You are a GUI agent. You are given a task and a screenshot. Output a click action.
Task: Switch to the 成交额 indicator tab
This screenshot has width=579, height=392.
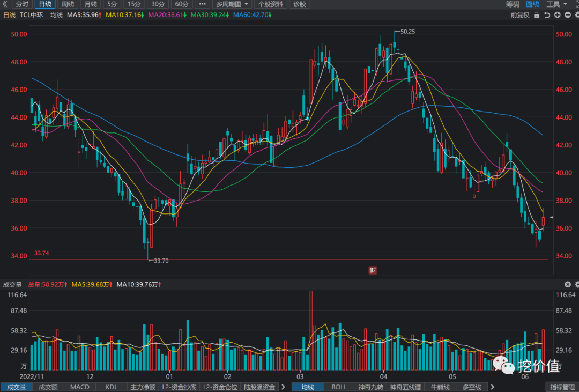pyautogui.click(x=48, y=387)
